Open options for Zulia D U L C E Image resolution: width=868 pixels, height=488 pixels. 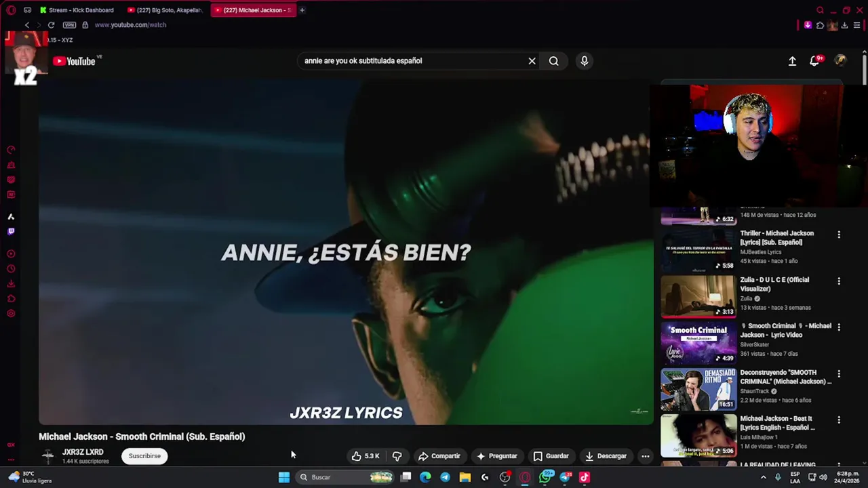tap(839, 281)
